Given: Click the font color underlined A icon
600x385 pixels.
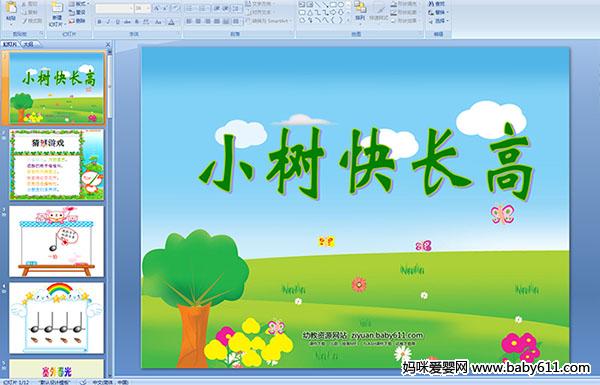Looking at the screenshot, I should click(x=171, y=22).
